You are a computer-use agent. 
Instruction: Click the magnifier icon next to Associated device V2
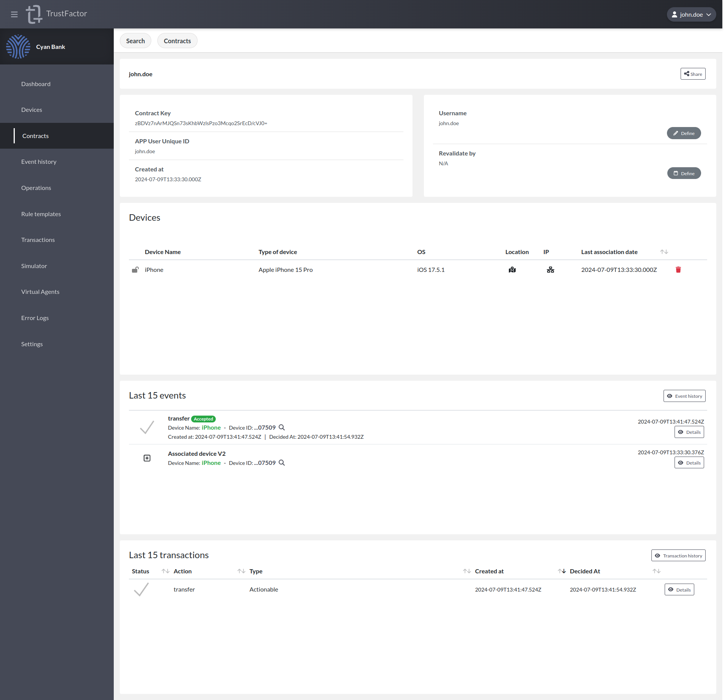point(281,462)
